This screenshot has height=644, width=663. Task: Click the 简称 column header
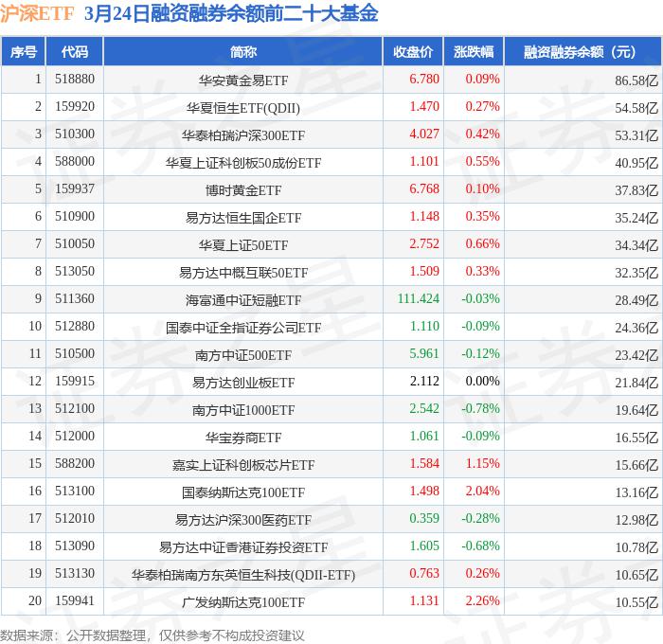coord(243,51)
